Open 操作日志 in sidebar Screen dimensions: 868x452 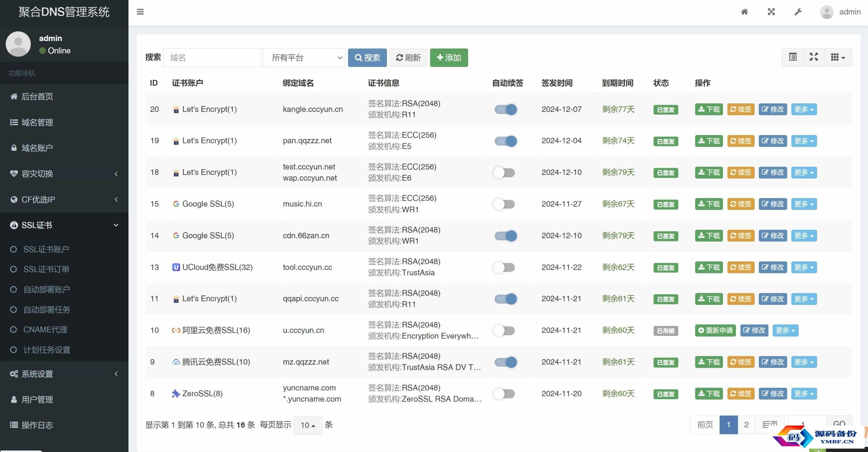tap(64, 425)
